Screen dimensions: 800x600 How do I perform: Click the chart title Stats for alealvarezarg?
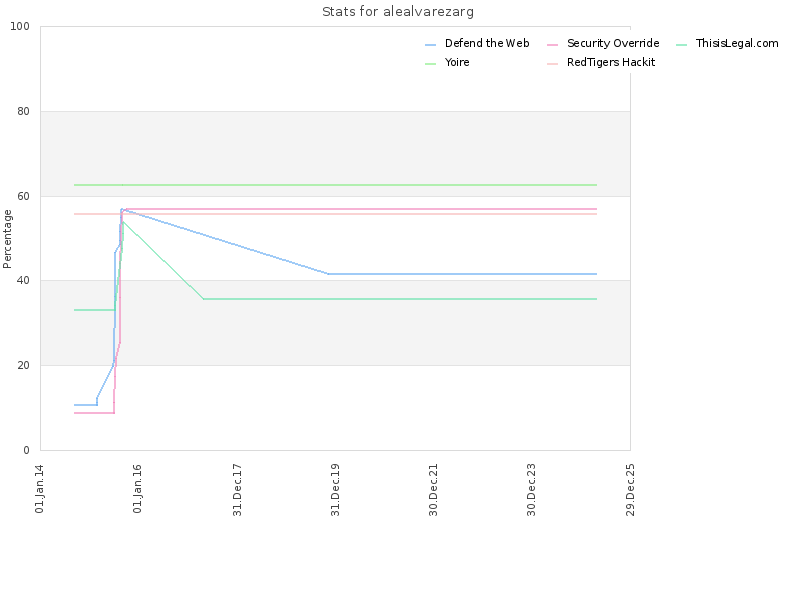(x=398, y=12)
